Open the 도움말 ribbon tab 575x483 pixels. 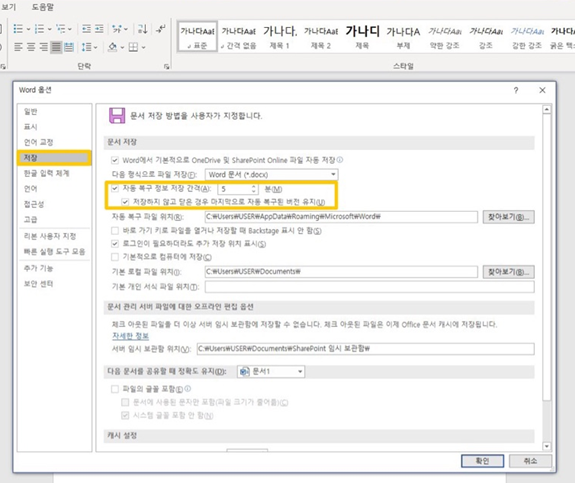pyautogui.click(x=42, y=7)
